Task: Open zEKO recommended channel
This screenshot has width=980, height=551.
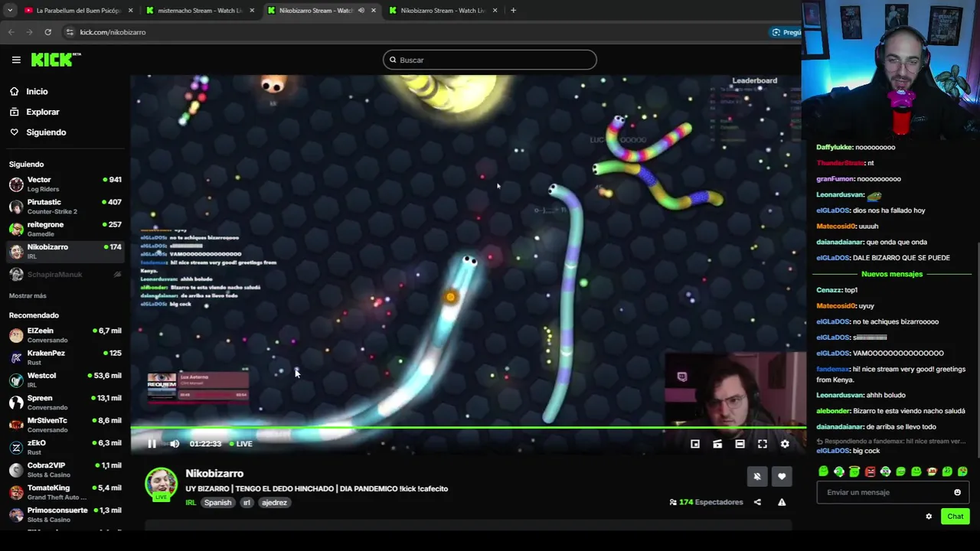Action: [x=65, y=447]
